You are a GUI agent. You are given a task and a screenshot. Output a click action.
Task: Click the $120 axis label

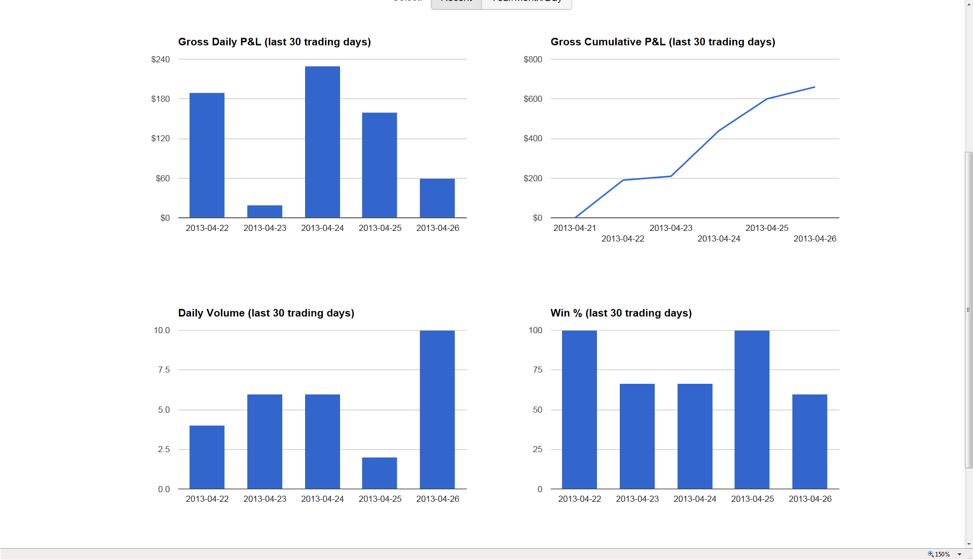[161, 138]
